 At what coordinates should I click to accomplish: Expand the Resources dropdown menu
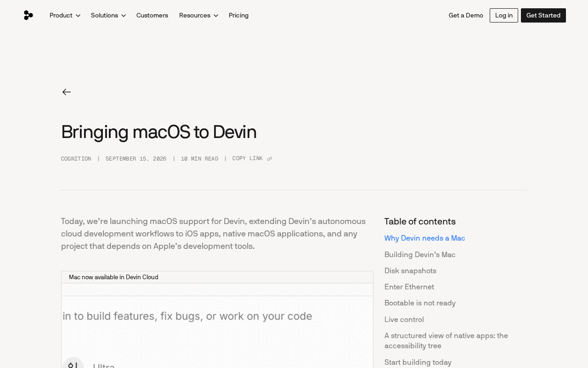[x=198, y=15]
